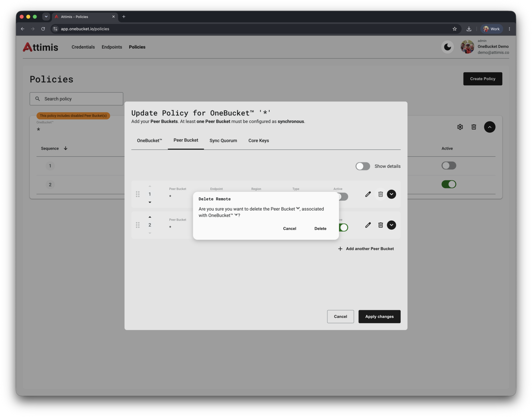Toggle Active switch in policy sequence row 2

click(449, 184)
